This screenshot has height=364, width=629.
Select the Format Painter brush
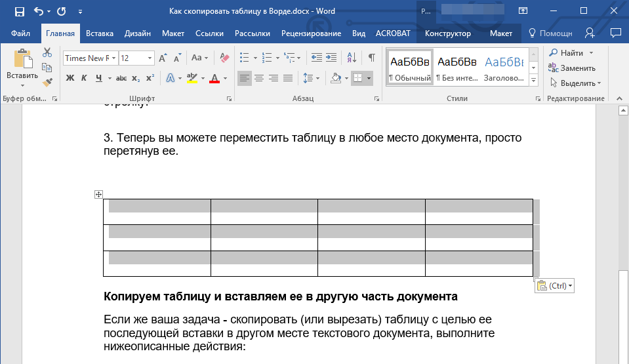(x=47, y=83)
